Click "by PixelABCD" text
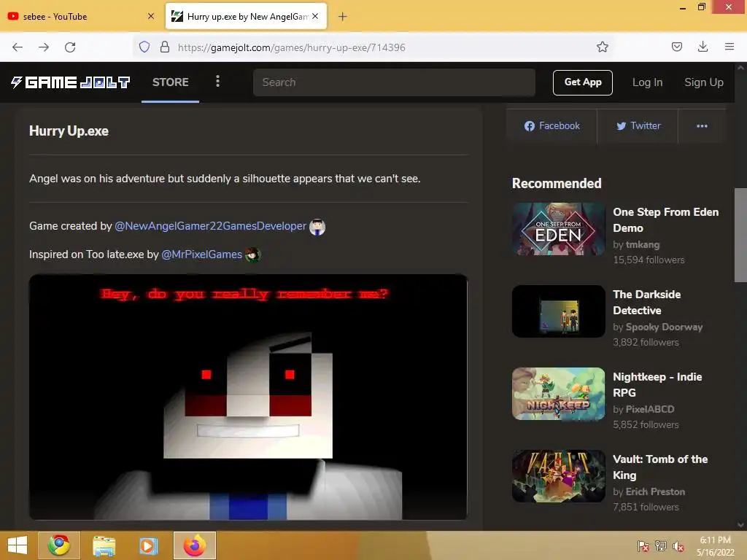The image size is (747, 560). click(643, 410)
